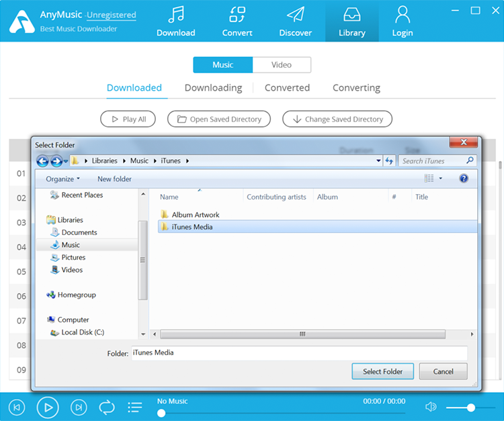Select Recent Places in sidebar

(77, 195)
